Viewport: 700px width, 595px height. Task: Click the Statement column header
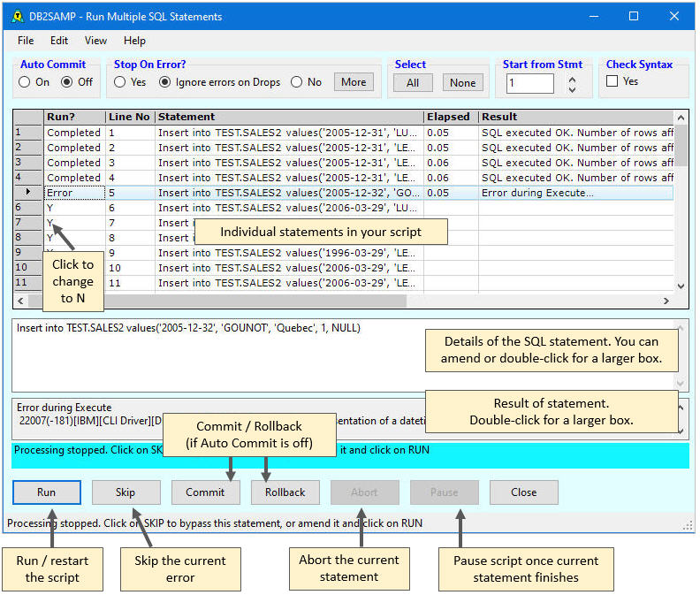pyautogui.click(x=289, y=117)
